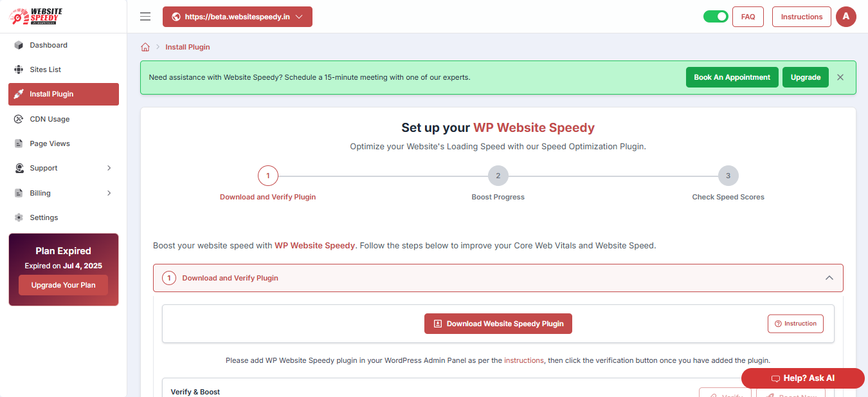Toggle the green switch in header
Screen dimensions: 868x397
point(716,17)
